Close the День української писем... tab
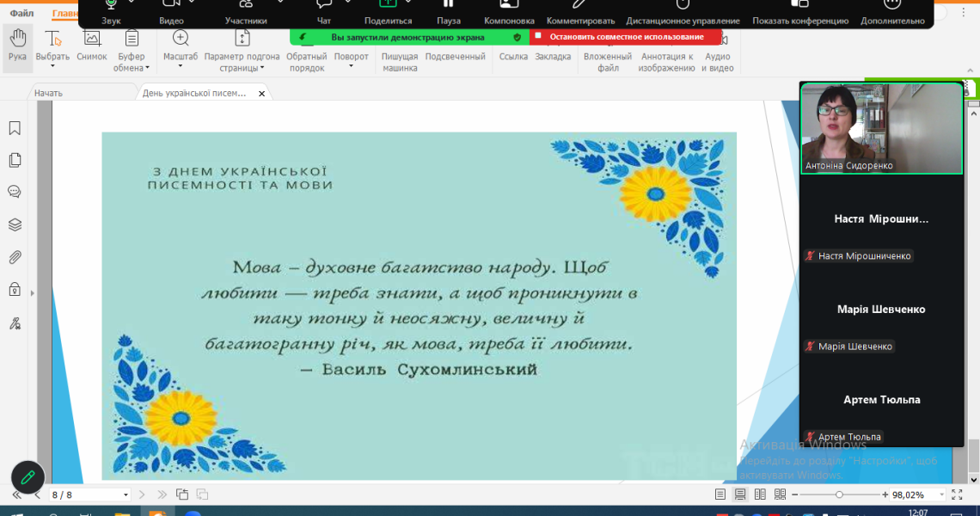This screenshot has height=516, width=980. click(262, 94)
